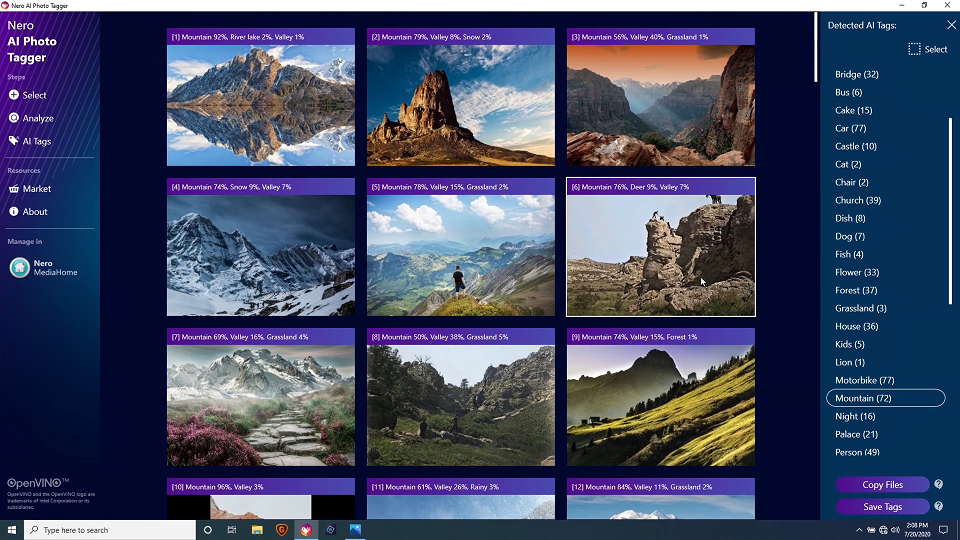Image resolution: width=960 pixels, height=540 pixels.
Task: Filter by the Bridge (32) tag
Action: [x=857, y=74]
